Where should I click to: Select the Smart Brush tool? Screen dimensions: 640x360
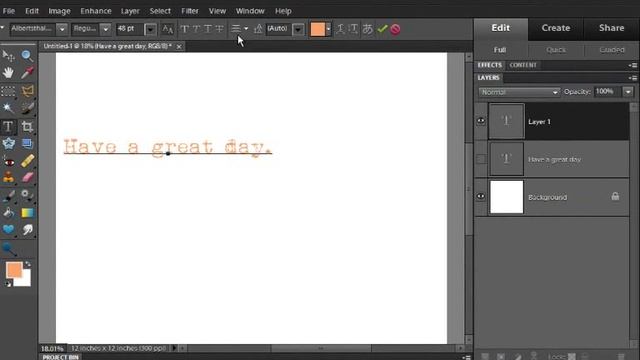click(x=27, y=196)
